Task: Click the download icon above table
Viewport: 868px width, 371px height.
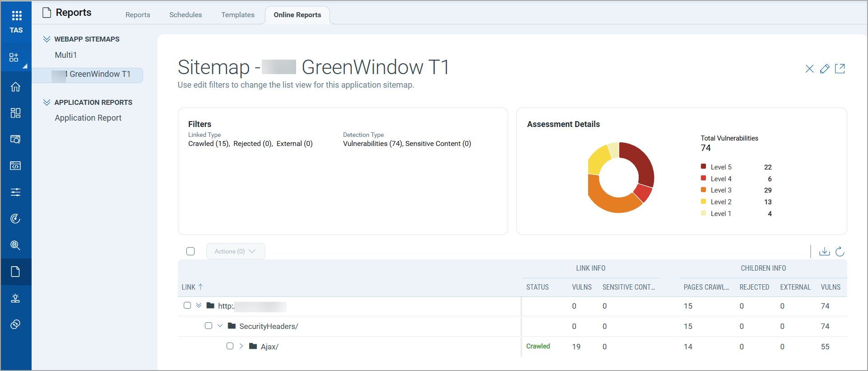Action: point(824,252)
